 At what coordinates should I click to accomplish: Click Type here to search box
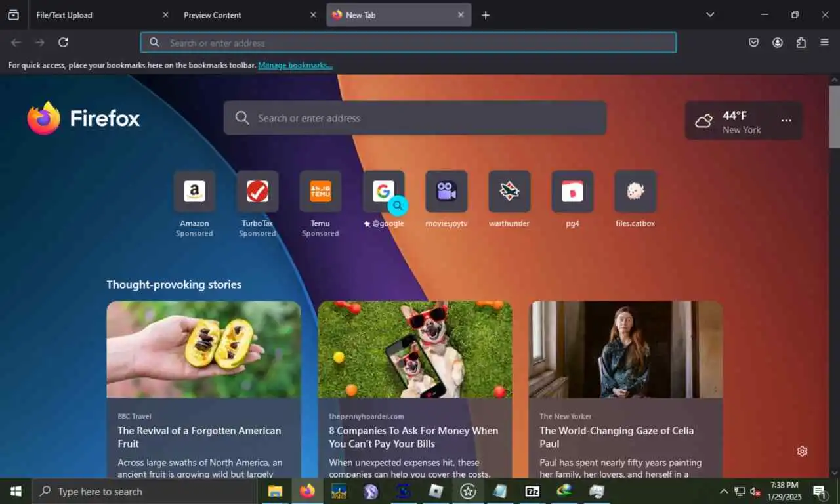click(144, 492)
